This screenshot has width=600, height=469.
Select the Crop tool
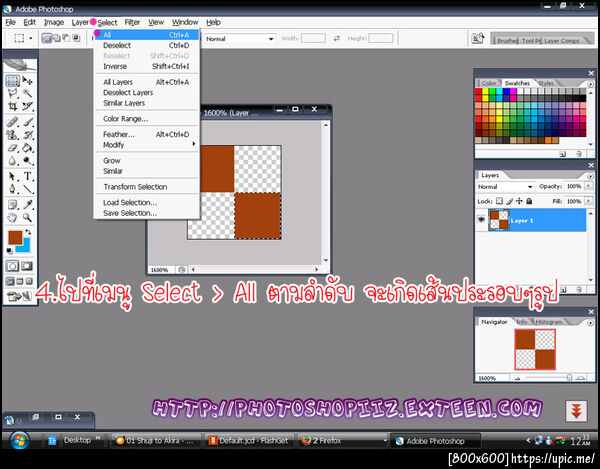(x=13, y=106)
